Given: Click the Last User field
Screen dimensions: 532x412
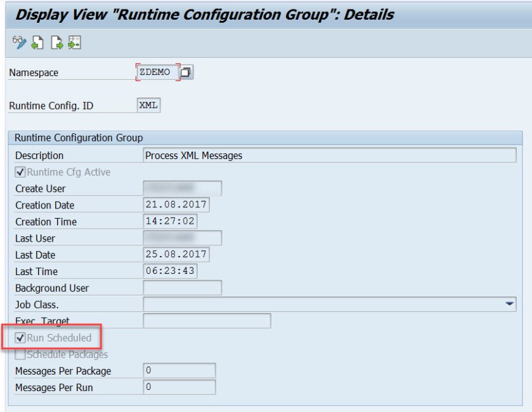Looking at the screenshot, I should (x=182, y=238).
